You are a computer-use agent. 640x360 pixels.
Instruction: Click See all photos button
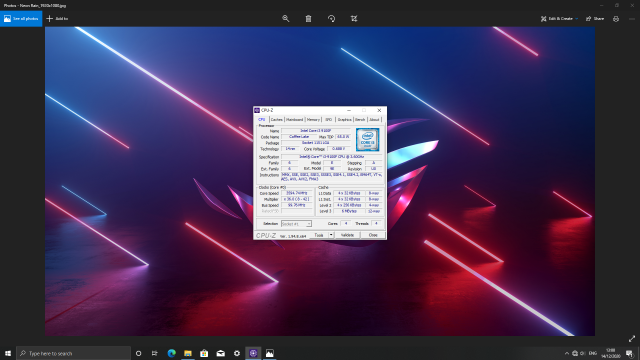point(21,19)
